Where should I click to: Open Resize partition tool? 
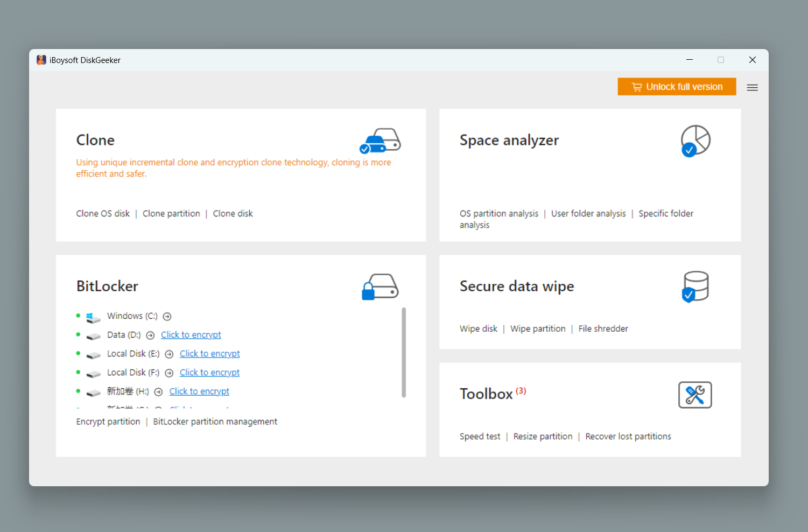[x=543, y=437]
